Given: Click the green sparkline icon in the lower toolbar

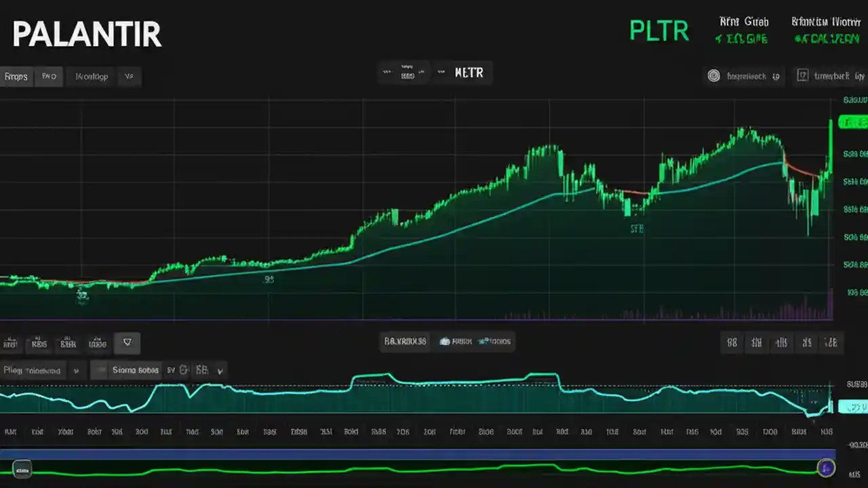Looking at the screenshot, I should [482, 341].
